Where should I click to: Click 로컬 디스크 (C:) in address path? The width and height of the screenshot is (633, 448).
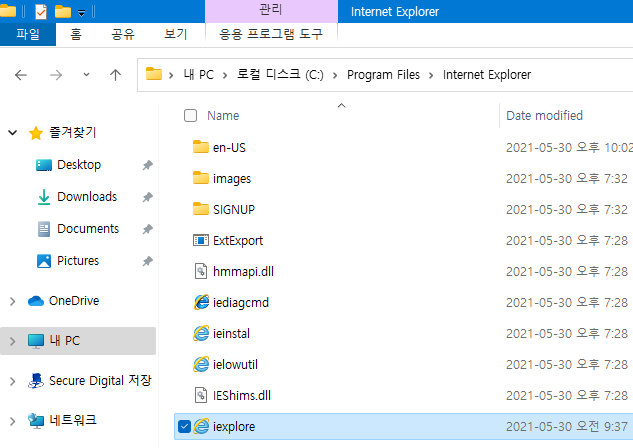280,75
